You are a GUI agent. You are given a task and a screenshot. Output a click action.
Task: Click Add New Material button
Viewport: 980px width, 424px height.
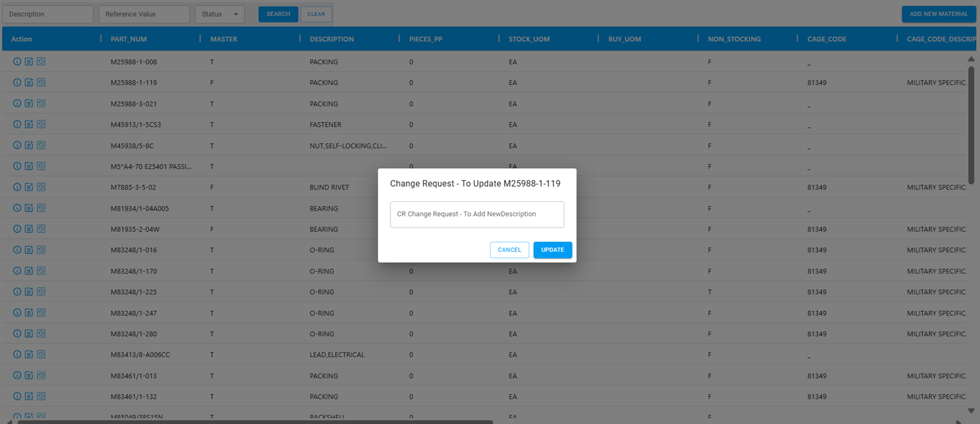pyautogui.click(x=939, y=14)
